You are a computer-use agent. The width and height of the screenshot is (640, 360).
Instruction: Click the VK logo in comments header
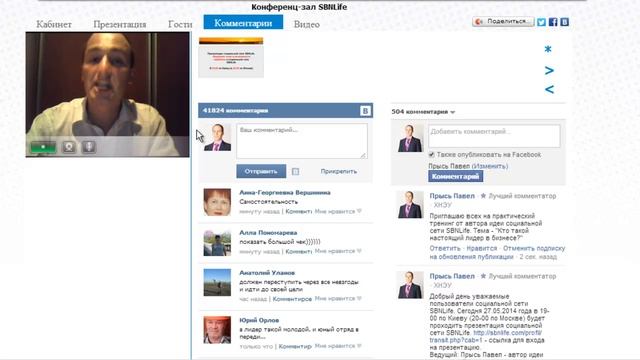click(x=365, y=111)
